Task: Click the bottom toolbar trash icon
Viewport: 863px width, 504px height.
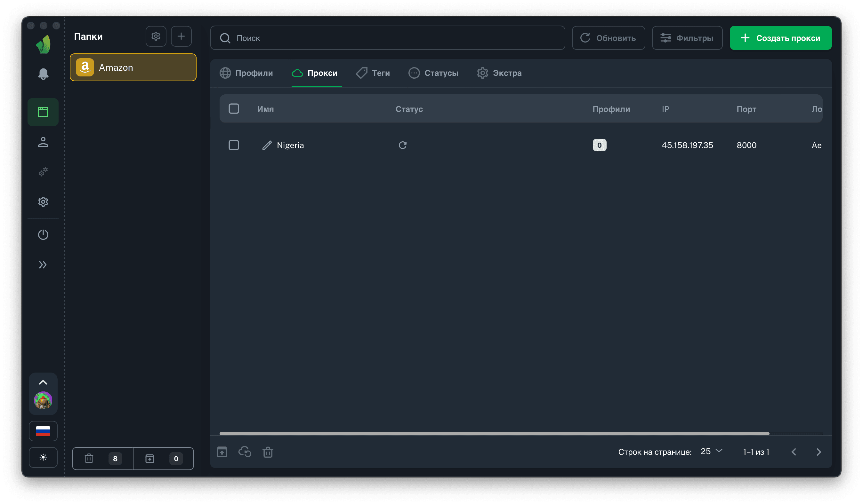Action: tap(268, 452)
